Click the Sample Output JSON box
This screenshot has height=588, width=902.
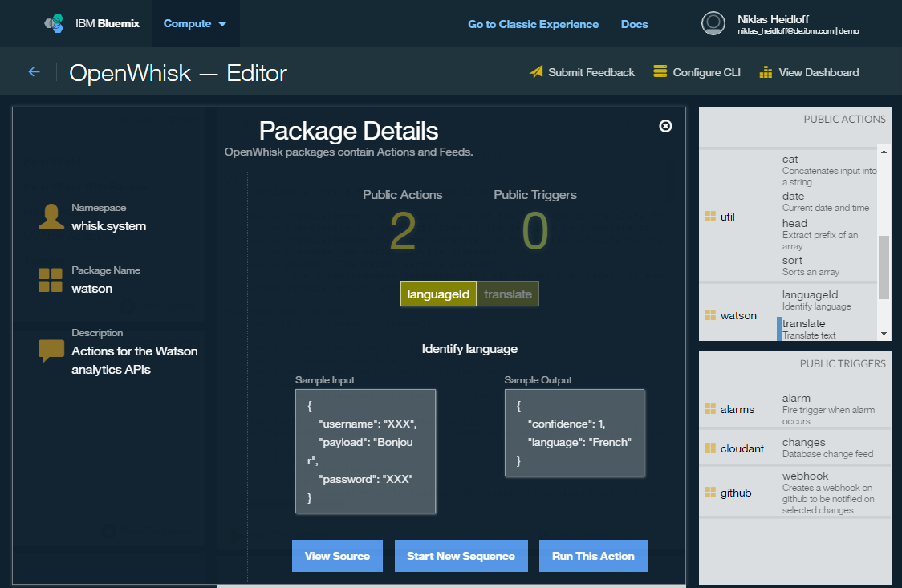click(574, 433)
